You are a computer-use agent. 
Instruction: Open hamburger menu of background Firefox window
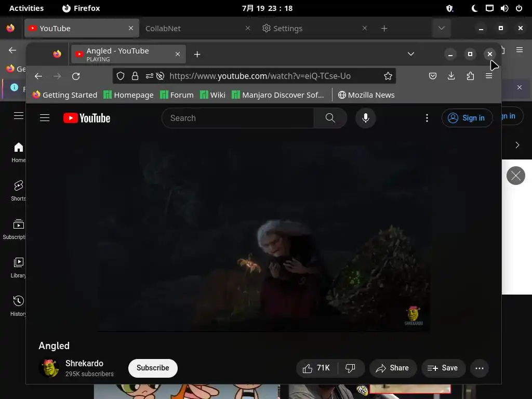520,50
